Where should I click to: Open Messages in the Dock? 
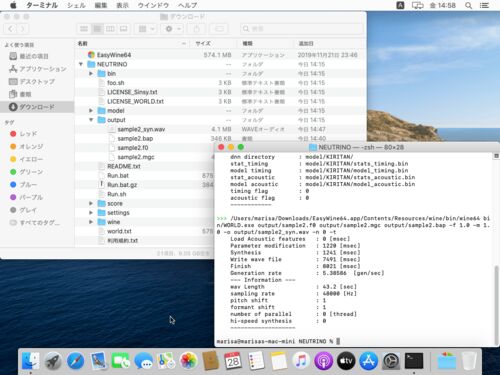(x=143, y=361)
